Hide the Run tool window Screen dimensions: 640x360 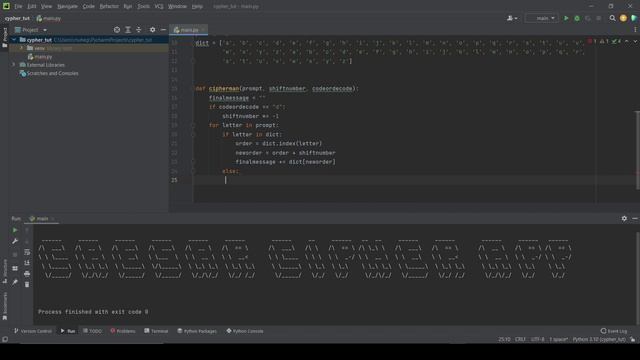(x=635, y=218)
